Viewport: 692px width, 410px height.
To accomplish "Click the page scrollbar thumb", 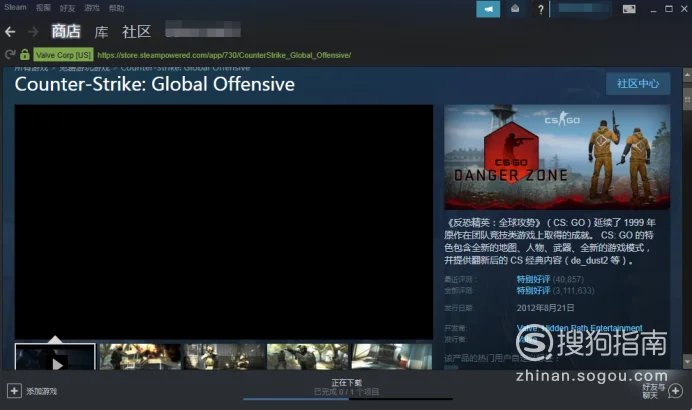I will click(x=687, y=100).
